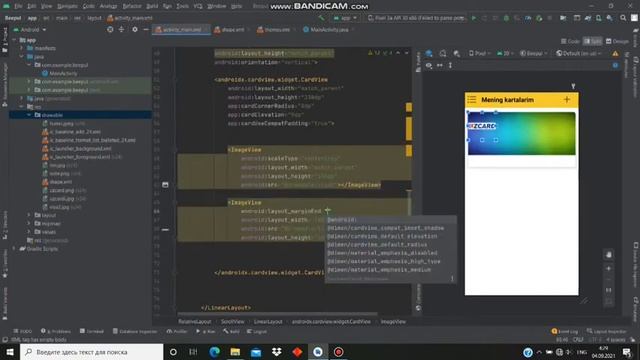Open the target device selector dropdown
640x360 pixels.
[416, 18]
